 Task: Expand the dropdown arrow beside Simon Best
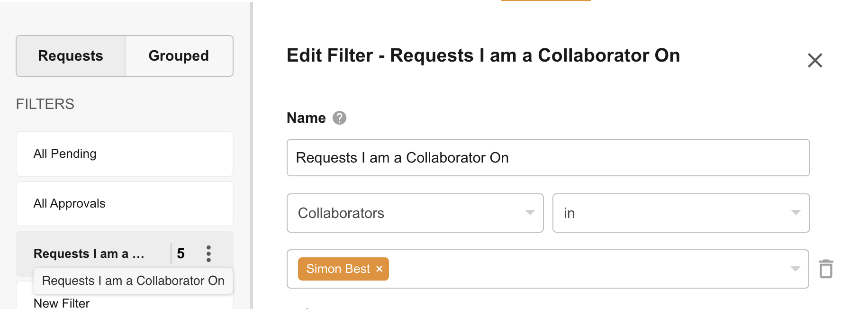(x=795, y=269)
